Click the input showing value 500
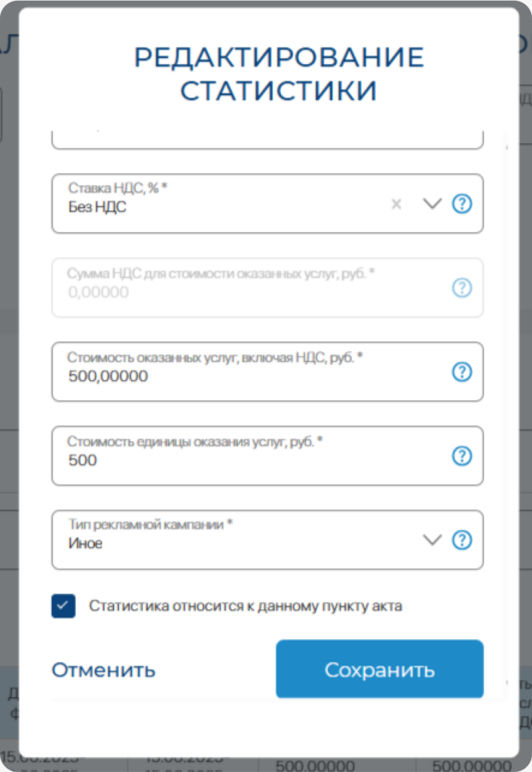Image resolution: width=532 pixels, height=772 pixels. coord(226,455)
